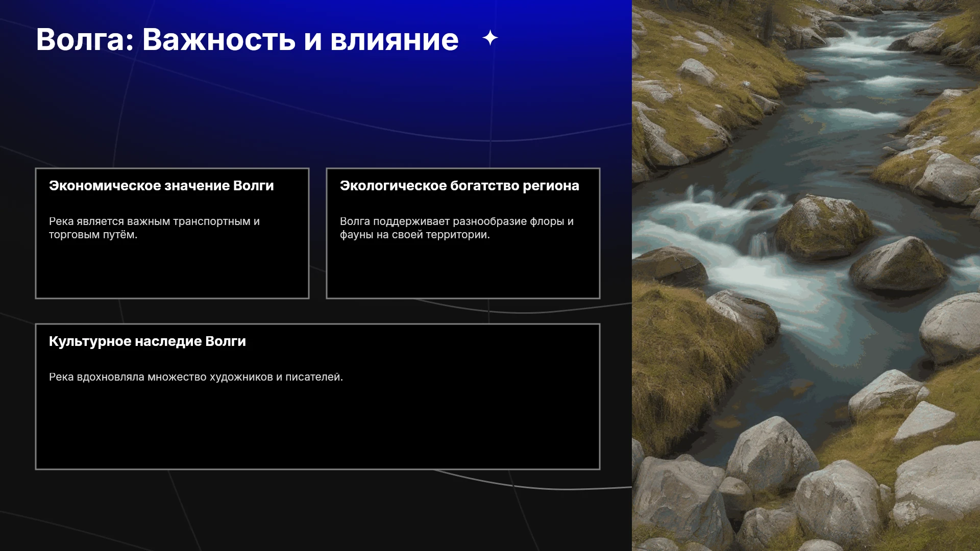Select the mountain stream photo
The height and width of the screenshot is (551, 980).
(806, 275)
